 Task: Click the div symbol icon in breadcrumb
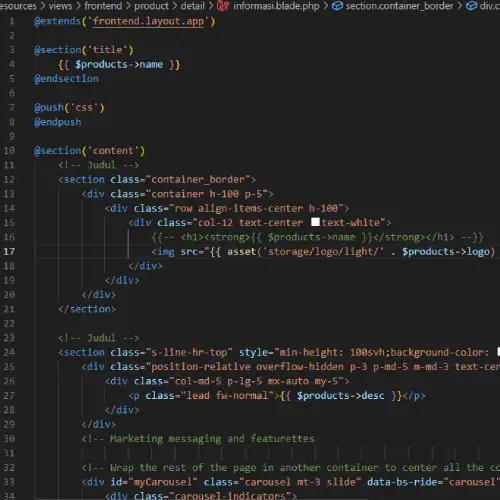point(471,6)
